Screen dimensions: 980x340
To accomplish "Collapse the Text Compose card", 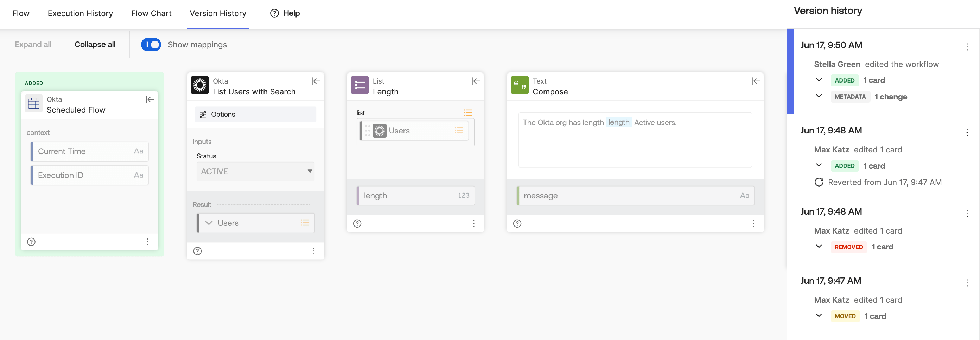I will pos(756,81).
